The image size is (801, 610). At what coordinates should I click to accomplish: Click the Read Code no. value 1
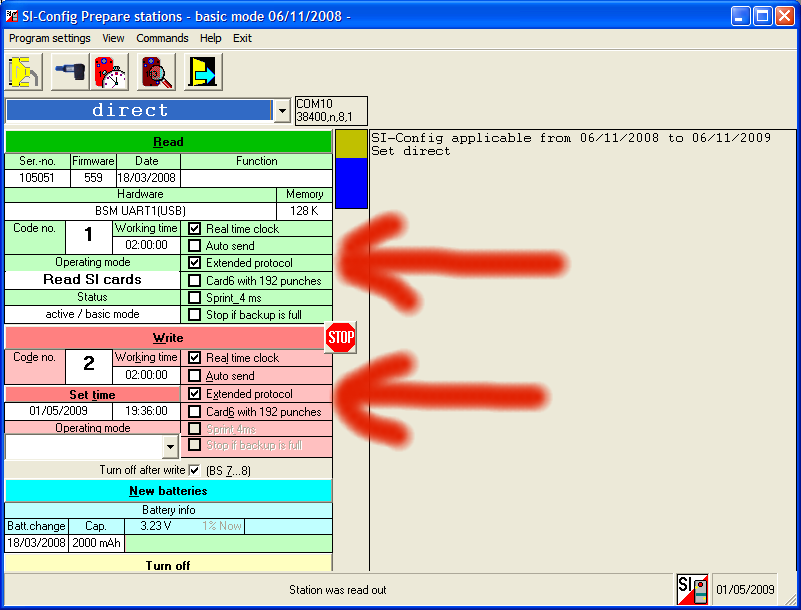pyautogui.click(x=89, y=237)
